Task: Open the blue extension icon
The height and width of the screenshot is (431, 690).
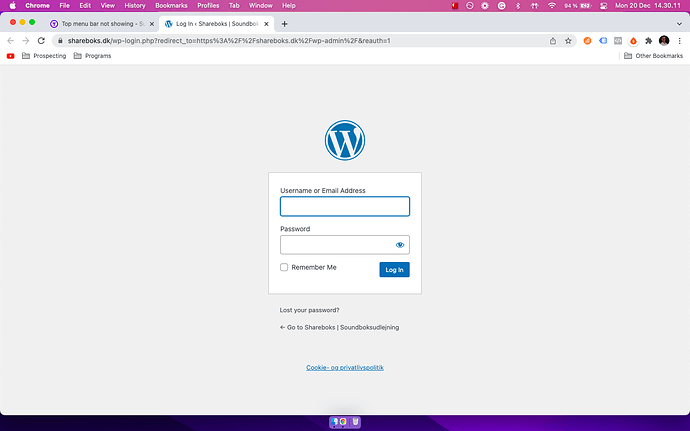Action: pos(603,41)
